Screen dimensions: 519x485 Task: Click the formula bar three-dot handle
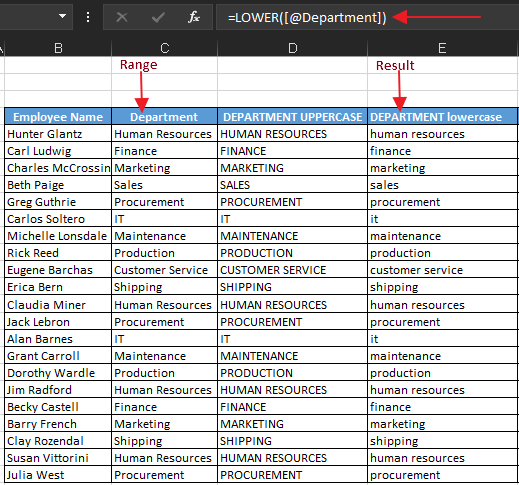tap(88, 17)
